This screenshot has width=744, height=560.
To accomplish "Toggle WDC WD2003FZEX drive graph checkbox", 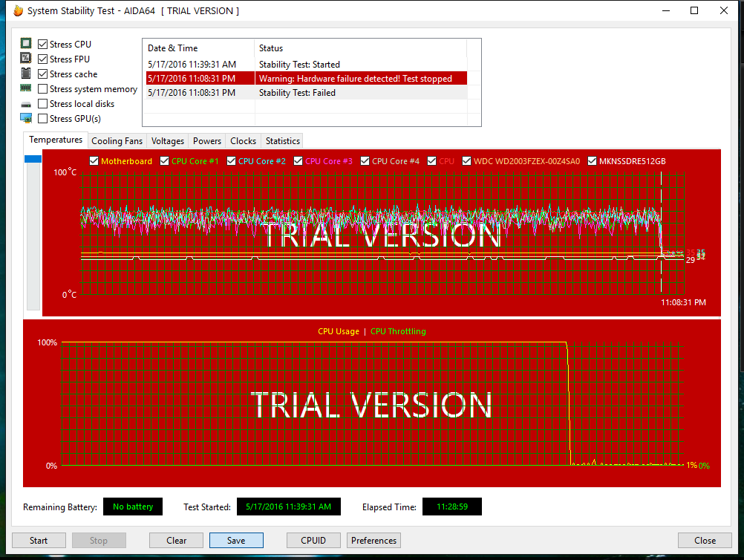I will 466,161.
